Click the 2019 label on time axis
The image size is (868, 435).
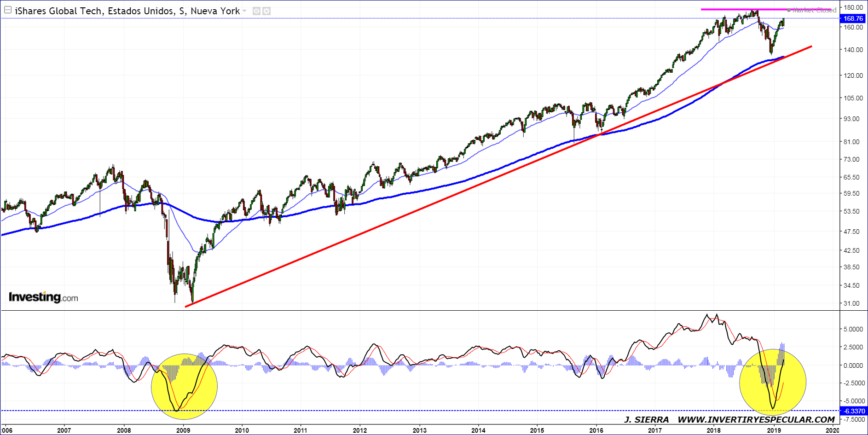pos(774,430)
